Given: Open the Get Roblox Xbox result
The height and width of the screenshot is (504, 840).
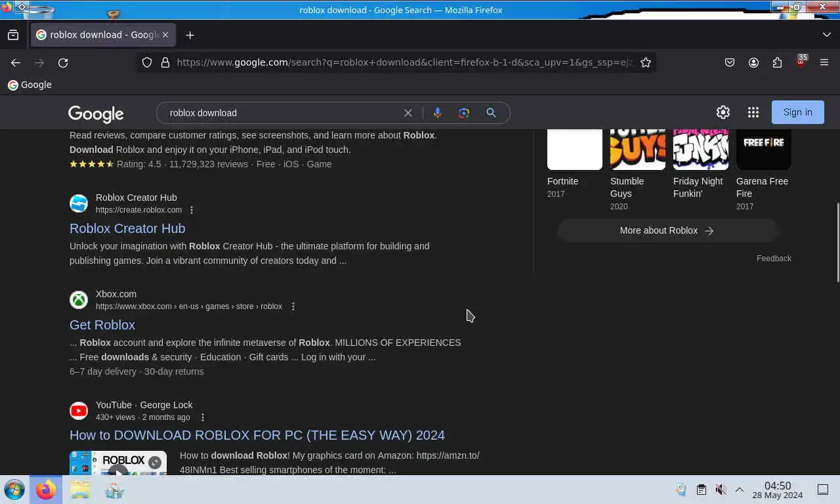Looking at the screenshot, I should click(x=102, y=325).
